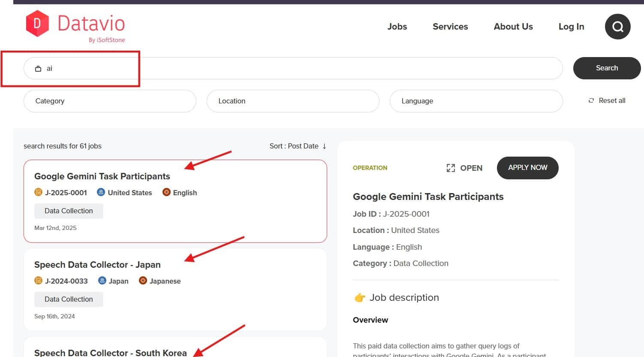The image size is (644, 357).
Task: Open the round magnifier search icon
Action: tap(617, 27)
